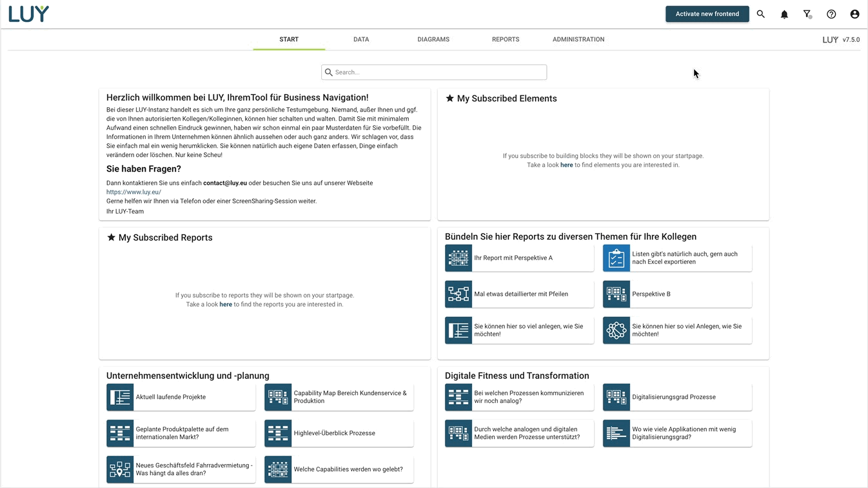
Task: Click the checklist icon for Excel lists report
Action: 616,258
